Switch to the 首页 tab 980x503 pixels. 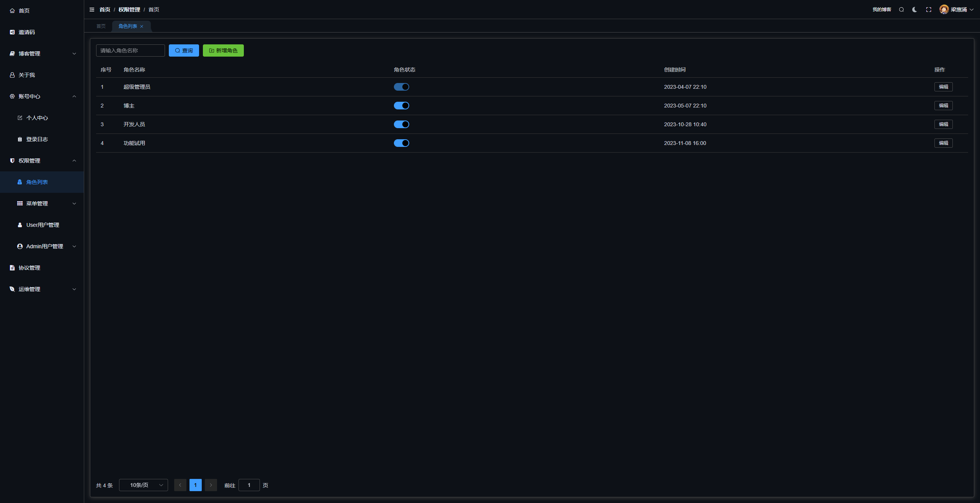pyautogui.click(x=101, y=26)
